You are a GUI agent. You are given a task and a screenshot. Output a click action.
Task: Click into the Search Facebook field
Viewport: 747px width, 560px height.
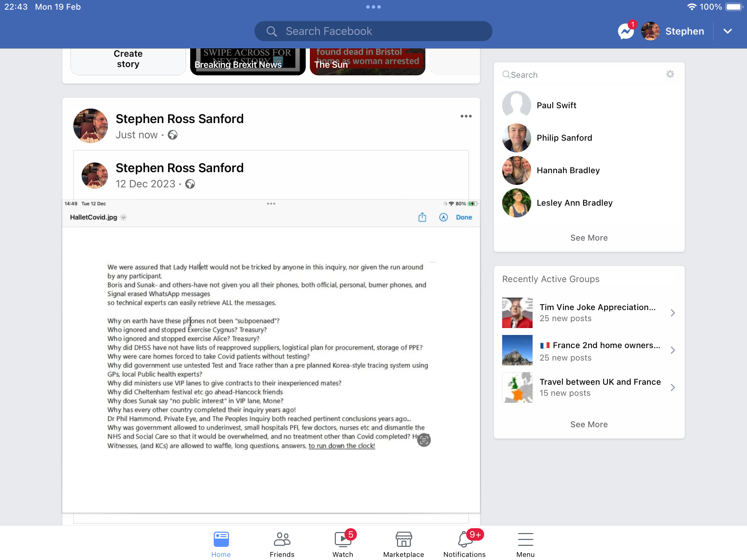[x=373, y=31]
